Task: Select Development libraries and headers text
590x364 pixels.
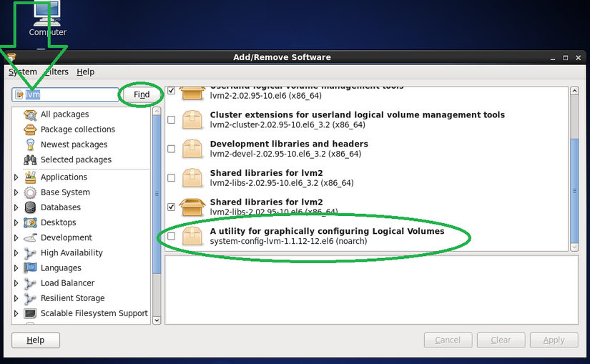Action: click(x=289, y=144)
